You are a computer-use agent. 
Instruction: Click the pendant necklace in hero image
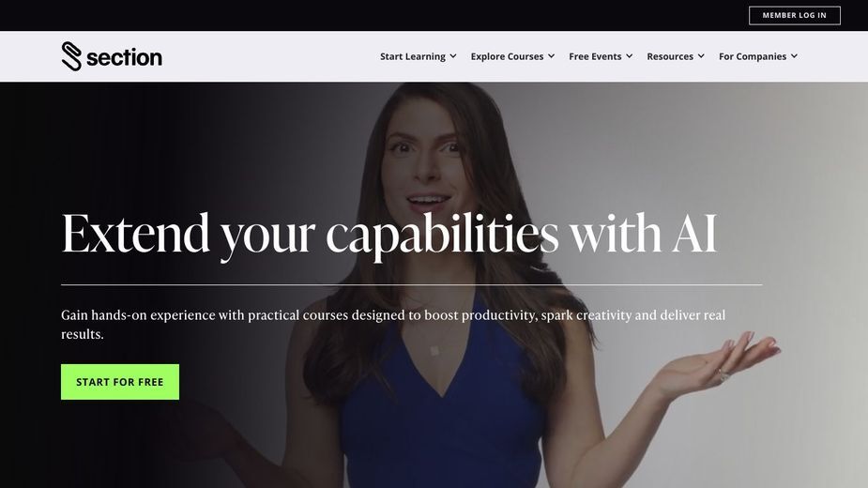point(435,351)
